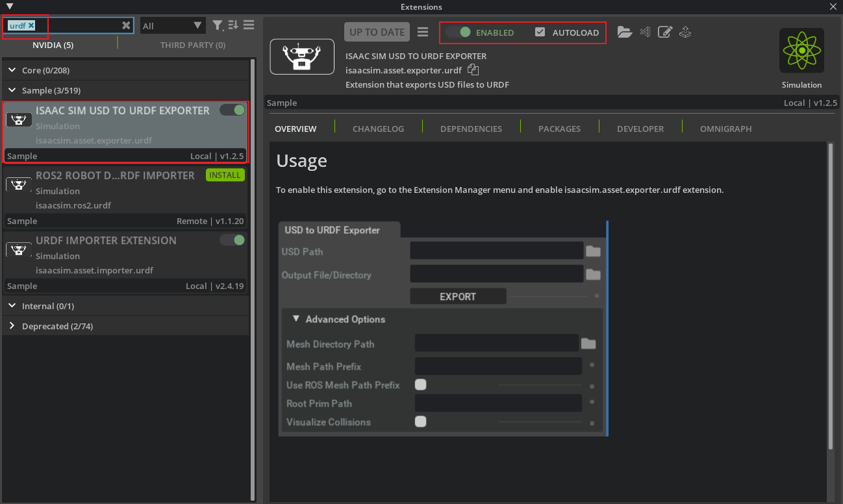Image resolution: width=843 pixels, height=504 pixels.
Task: Open the CHANGELOG tab
Action: (x=378, y=129)
